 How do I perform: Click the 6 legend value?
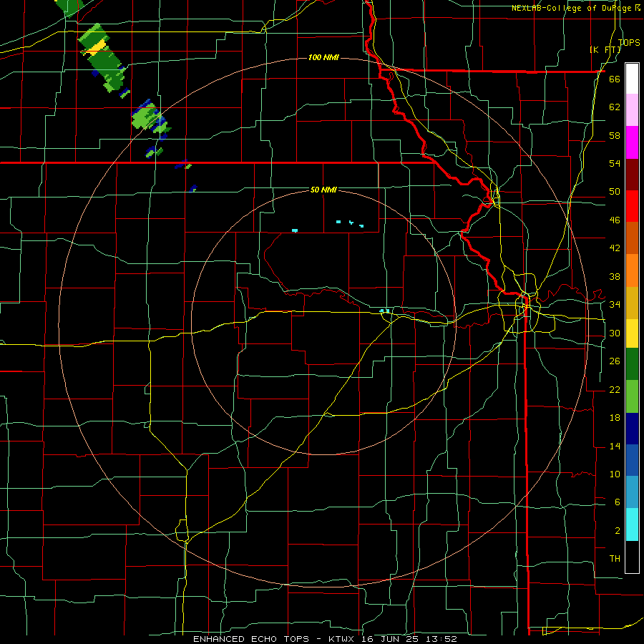tap(617, 502)
